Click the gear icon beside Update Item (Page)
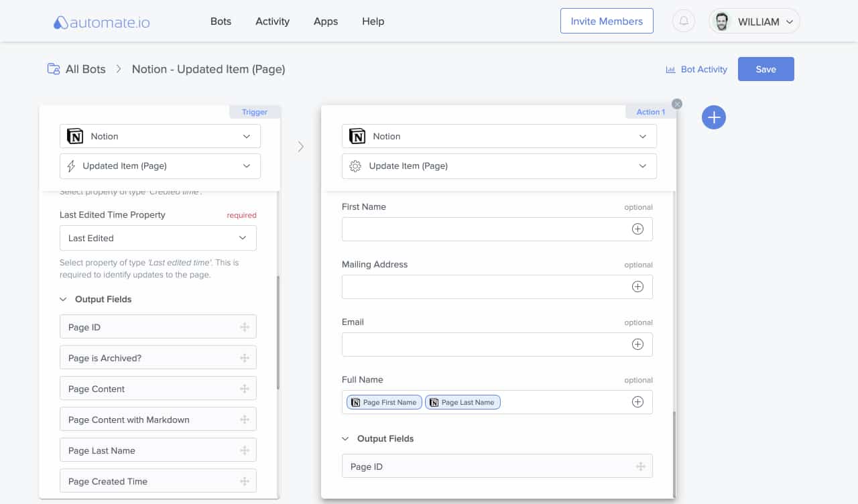858x504 pixels. tap(355, 166)
